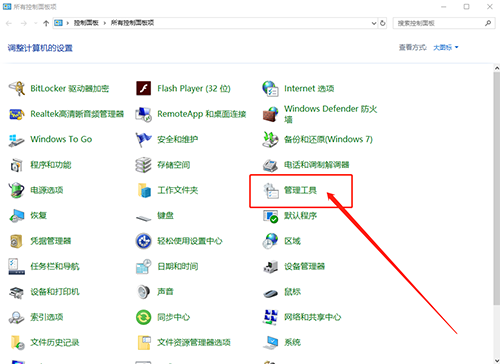Open the 轻松使用设置中心 icon
500x364 pixels.
pyautogui.click(x=143, y=241)
